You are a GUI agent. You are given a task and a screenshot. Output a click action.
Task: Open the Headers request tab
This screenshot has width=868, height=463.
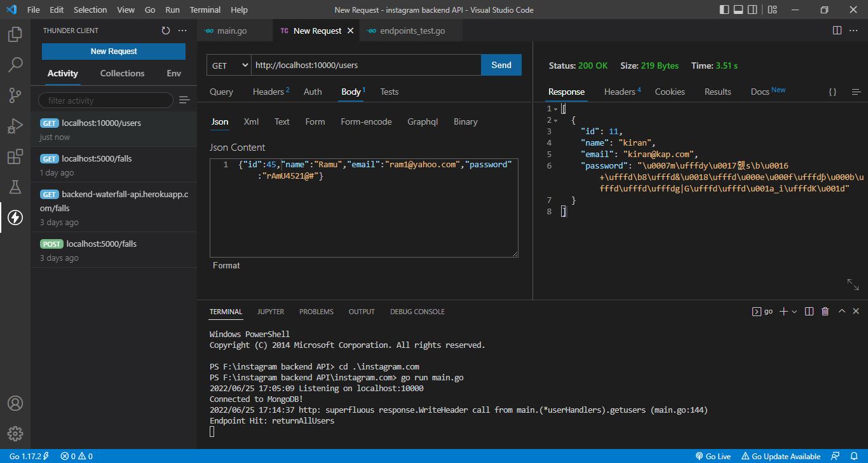coord(271,92)
